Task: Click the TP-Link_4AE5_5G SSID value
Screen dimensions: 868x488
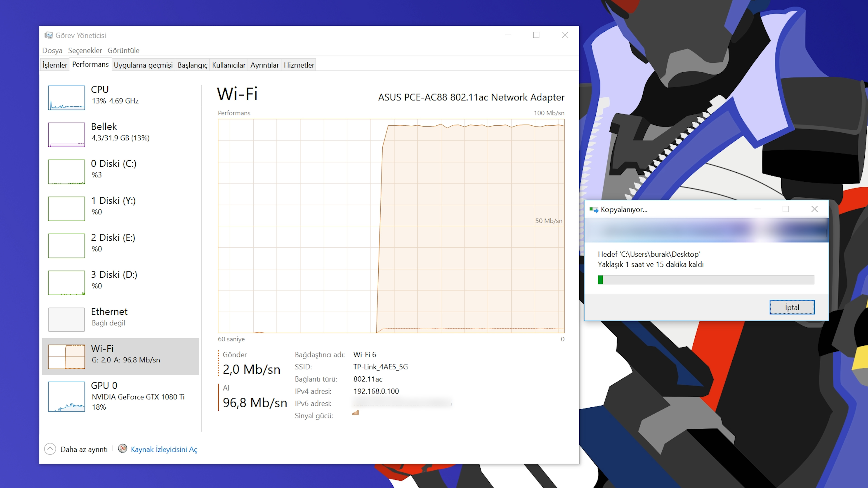Action: point(380,367)
